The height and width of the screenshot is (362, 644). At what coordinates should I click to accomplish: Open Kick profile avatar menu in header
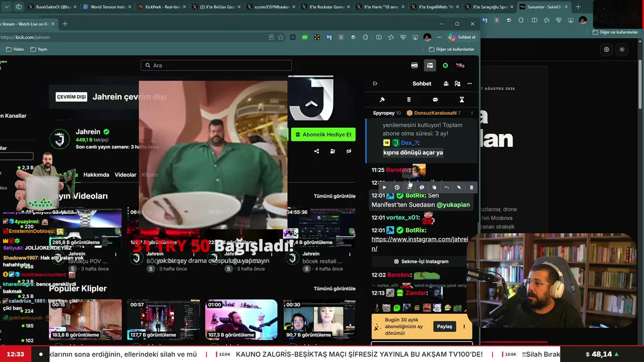coord(460,65)
